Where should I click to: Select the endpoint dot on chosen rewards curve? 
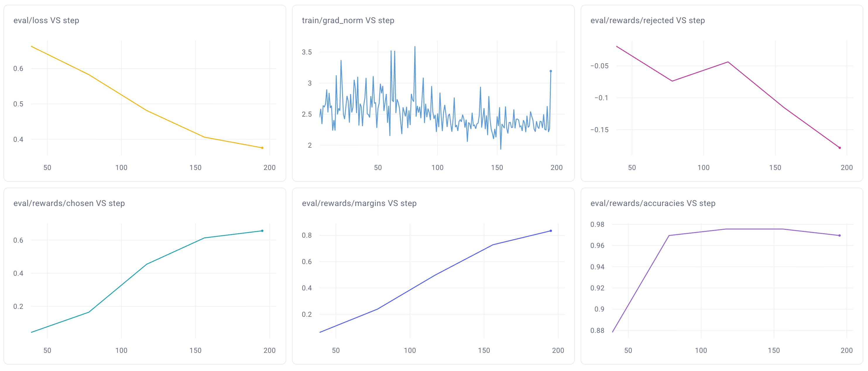click(x=262, y=230)
